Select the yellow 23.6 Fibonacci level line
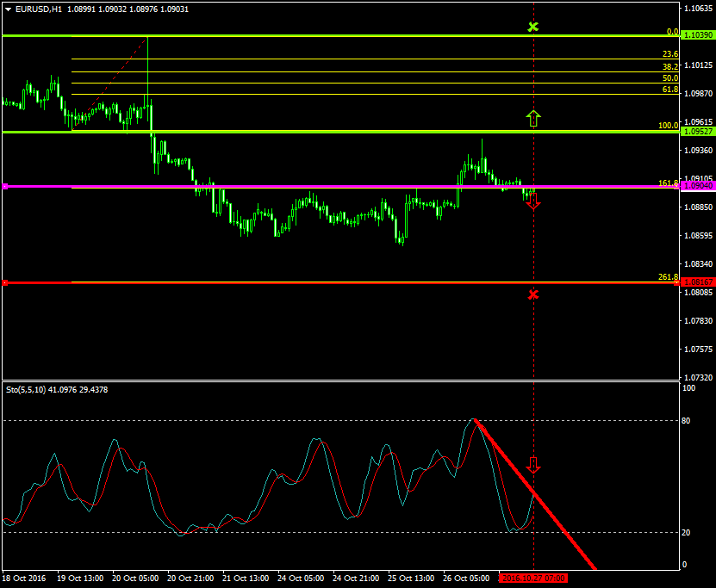The height and width of the screenshot is (588, 716). tap(345, 58)
